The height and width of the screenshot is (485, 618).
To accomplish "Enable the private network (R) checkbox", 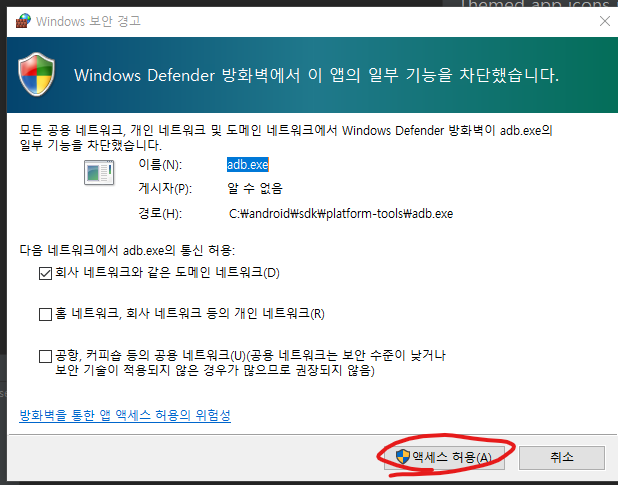I will 45,314.
